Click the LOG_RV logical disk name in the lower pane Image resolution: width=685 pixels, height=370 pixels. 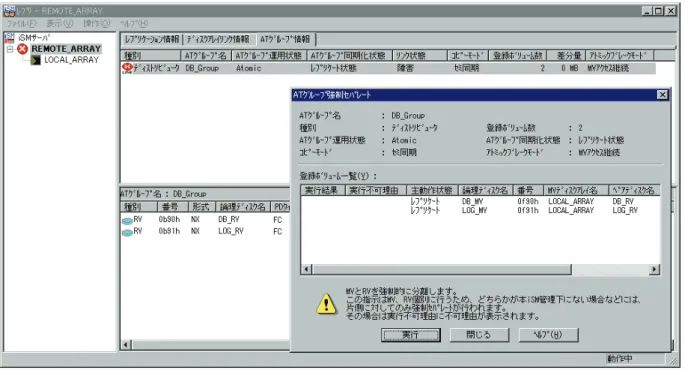pos(231,232)
